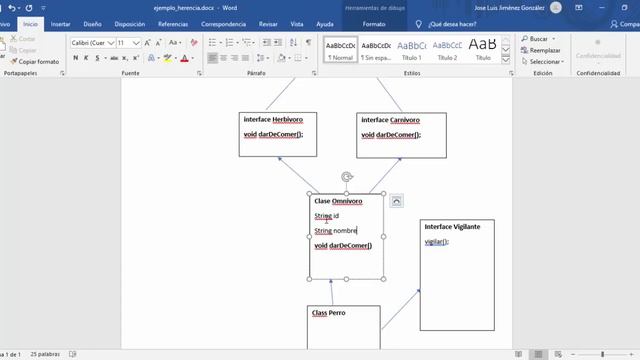Click the rotation handle above Omnivoro box

click(x=347, y=177)
